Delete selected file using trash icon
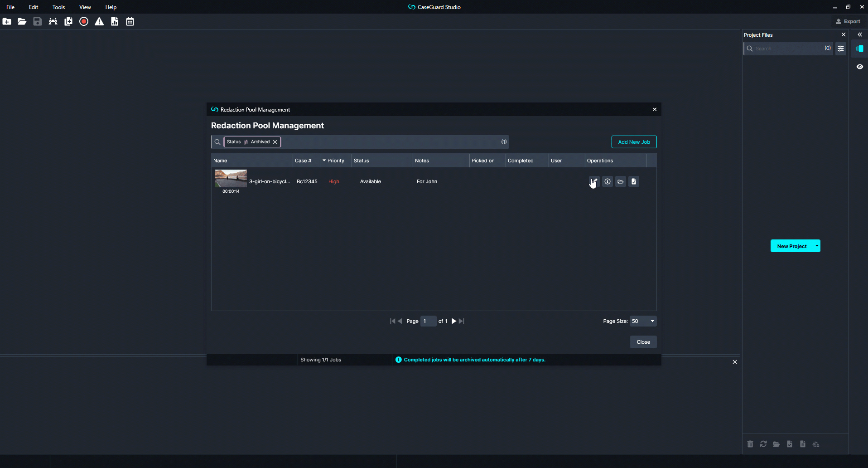The height and width of the screenshot is (468, 868). tap(750, 444)
